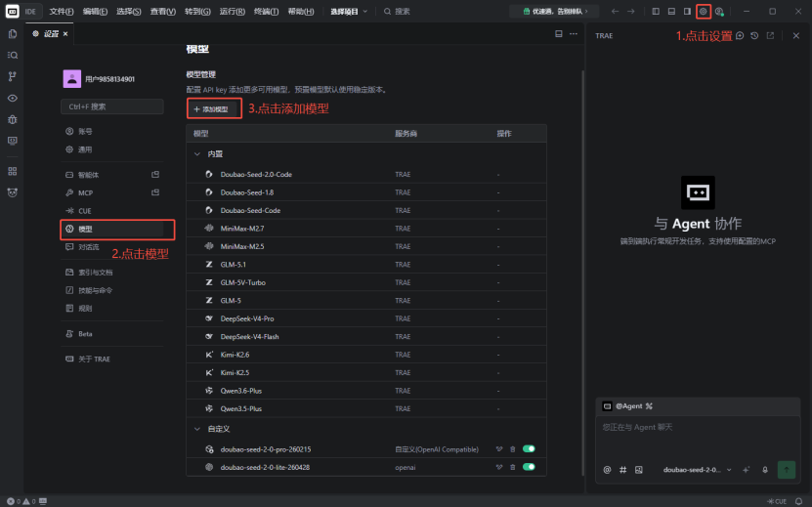Start a new chat in TRAE panel

click(740, 35)
